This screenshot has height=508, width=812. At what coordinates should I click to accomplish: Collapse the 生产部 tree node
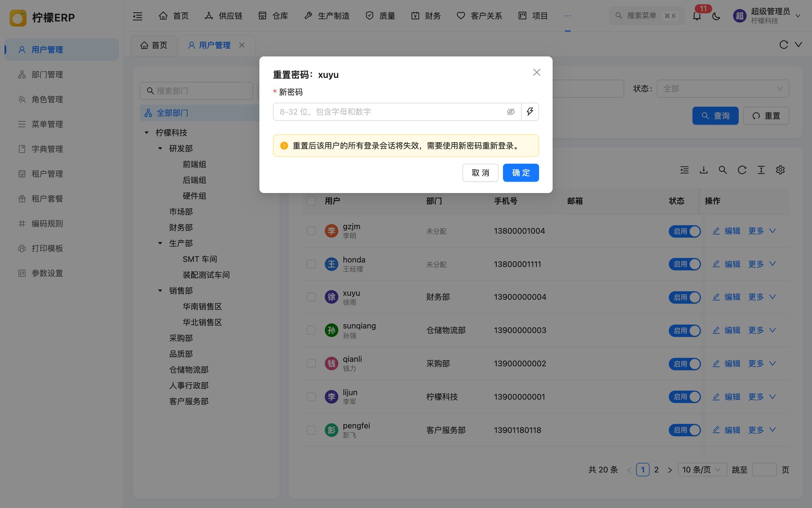pos(160,243)
